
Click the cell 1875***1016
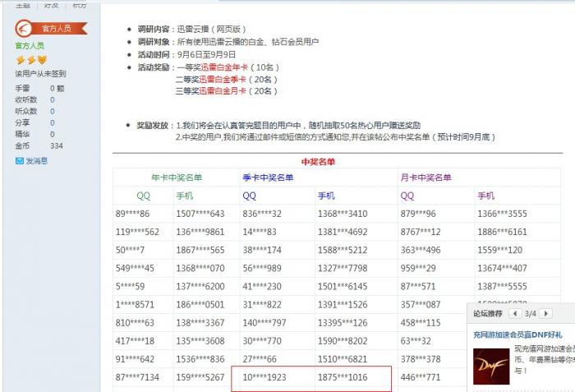coord(343,377)
